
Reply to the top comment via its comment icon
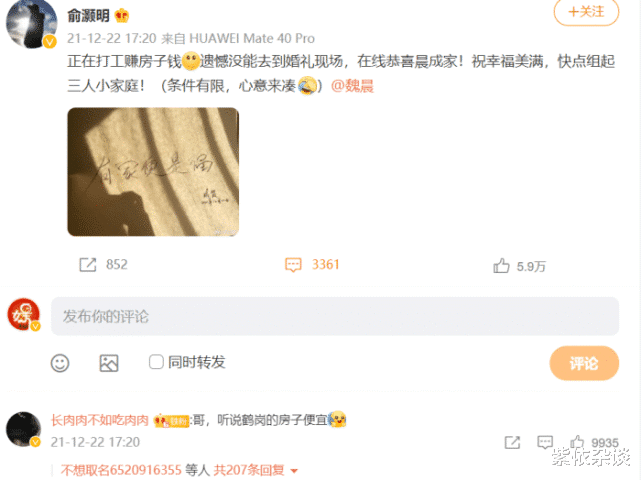pyautogui.click(x=545, y=442)
